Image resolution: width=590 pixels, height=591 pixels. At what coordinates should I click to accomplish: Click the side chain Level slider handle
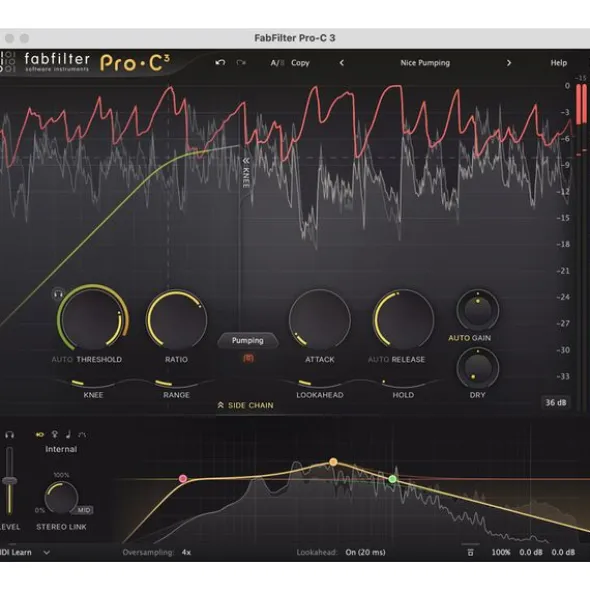coord(9,481)
